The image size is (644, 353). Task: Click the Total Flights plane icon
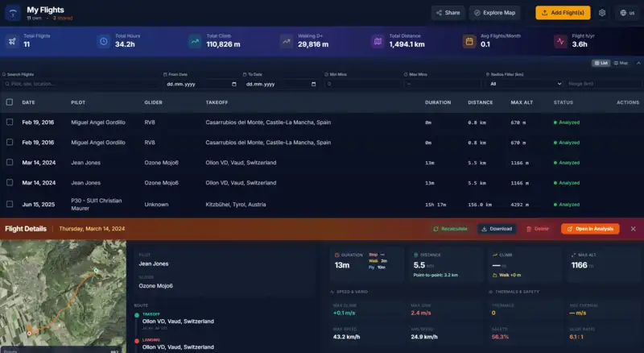(x=12, y=41)
